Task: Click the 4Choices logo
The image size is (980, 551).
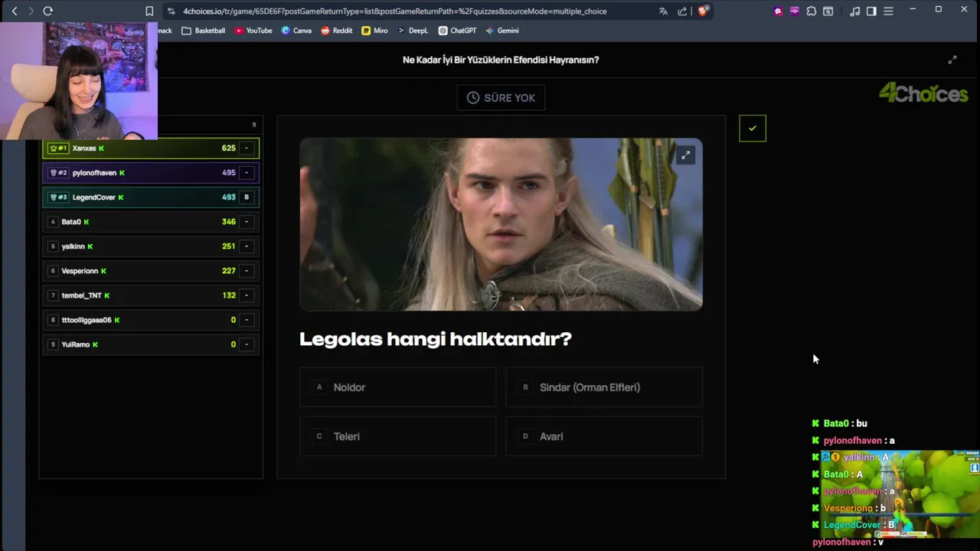Action: (x=923, y=94)
